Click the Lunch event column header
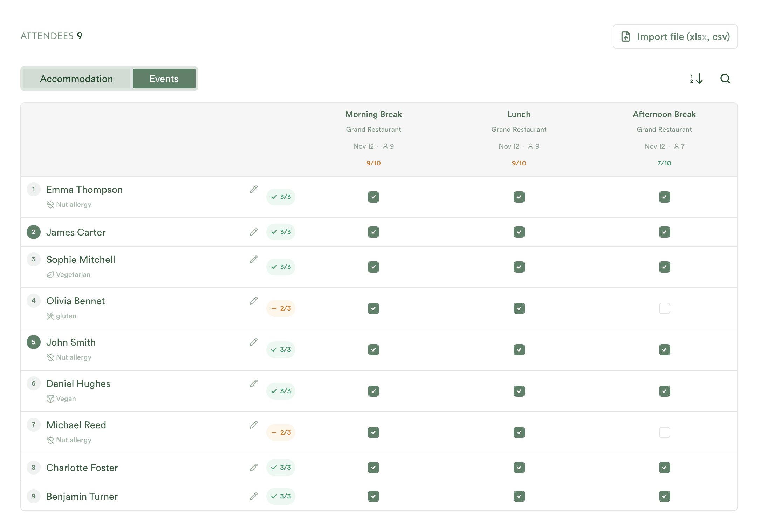 (519, 114)
